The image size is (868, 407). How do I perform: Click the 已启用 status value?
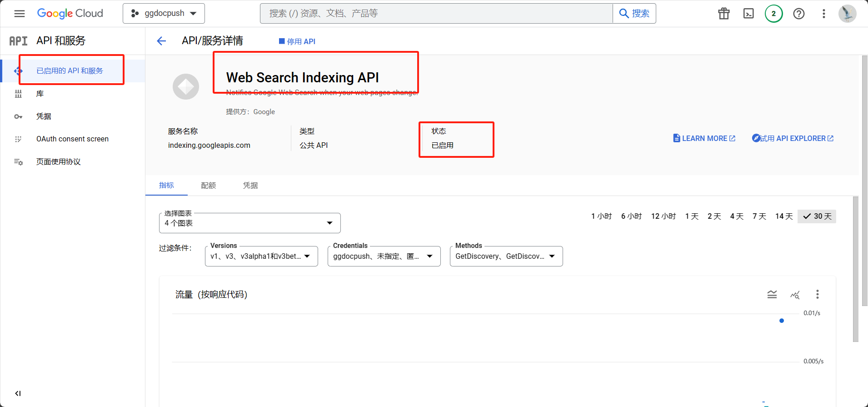pyautogui.click(x=443, y=146)
